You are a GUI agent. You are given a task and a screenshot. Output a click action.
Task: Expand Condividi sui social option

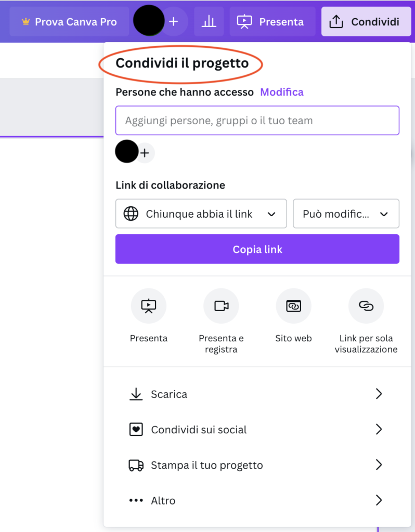click(x=255, y=430)
